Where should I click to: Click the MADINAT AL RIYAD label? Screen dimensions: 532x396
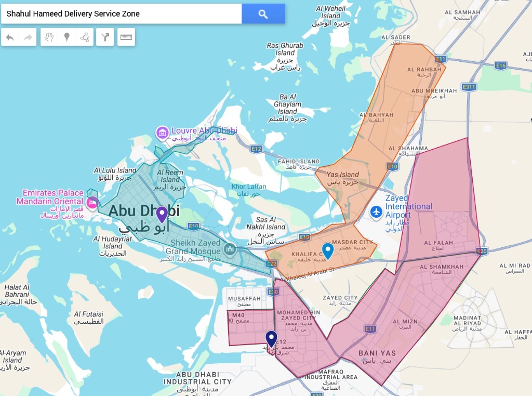[x=468, y=320]
